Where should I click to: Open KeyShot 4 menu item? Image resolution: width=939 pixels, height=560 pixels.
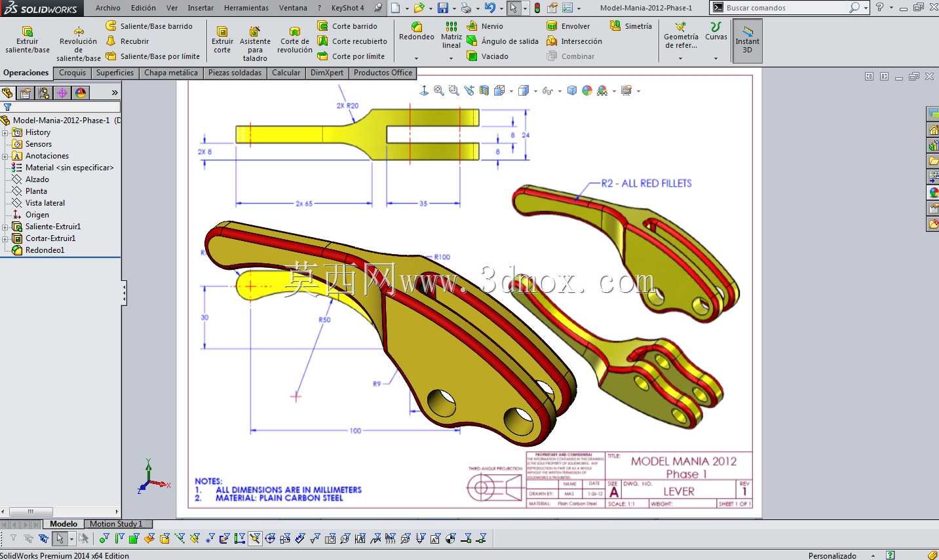coord(347,8)
